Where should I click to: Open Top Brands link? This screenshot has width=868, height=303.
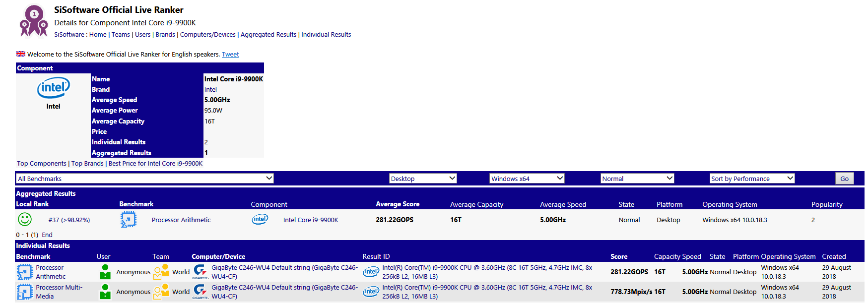pyautogui.click(x=87, y=164)
